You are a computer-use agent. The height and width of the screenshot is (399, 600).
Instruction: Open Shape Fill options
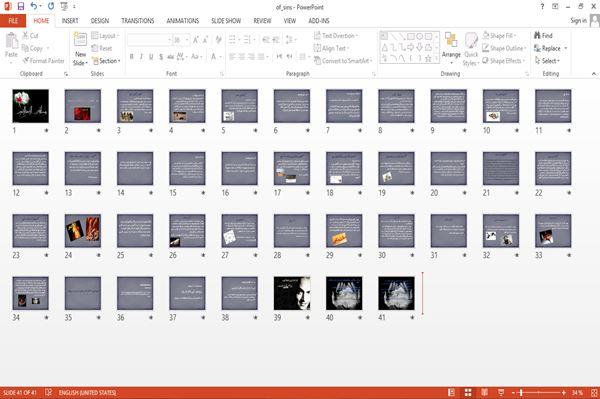pos(499,36)
